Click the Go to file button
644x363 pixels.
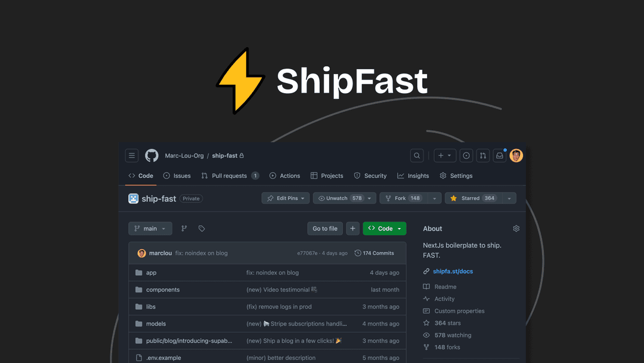pos(325,229)
